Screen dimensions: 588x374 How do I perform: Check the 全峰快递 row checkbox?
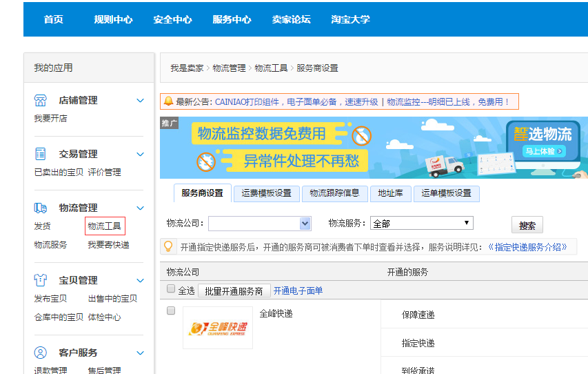tap(171, 311)
